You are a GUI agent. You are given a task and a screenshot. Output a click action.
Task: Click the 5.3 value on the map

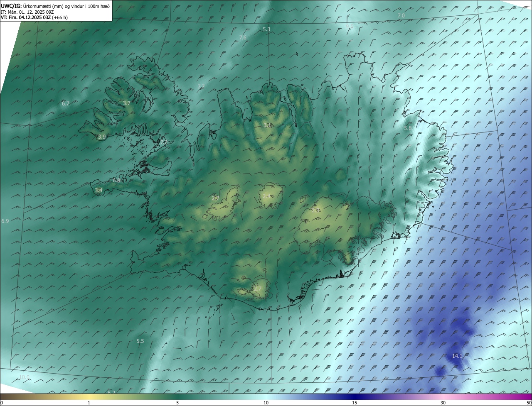[x=266, y=29]
